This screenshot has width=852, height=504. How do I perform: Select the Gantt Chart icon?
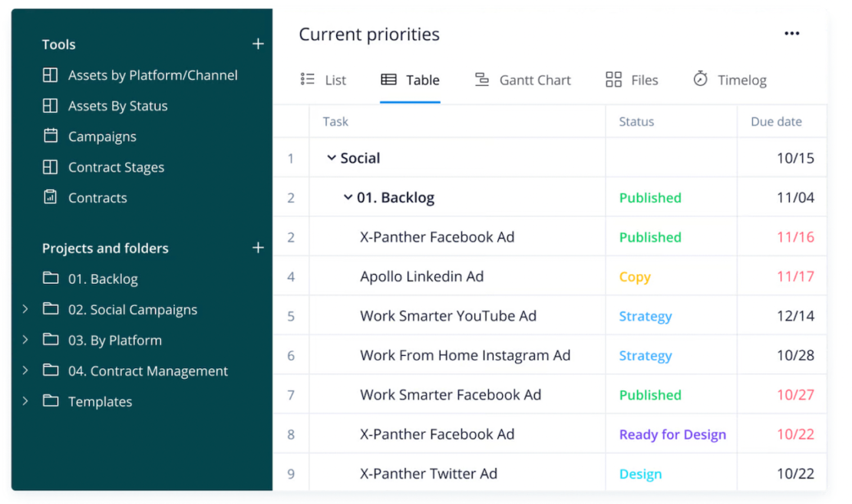482,79
